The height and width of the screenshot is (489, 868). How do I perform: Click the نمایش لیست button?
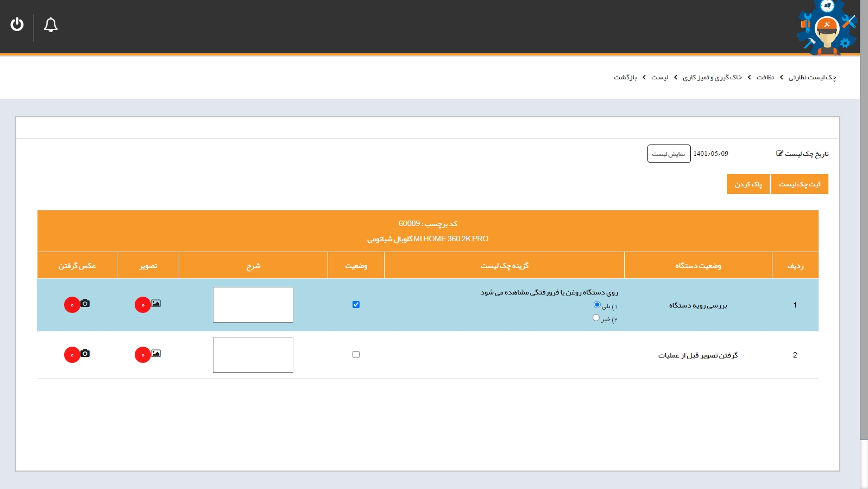click(x=669, y=154)
